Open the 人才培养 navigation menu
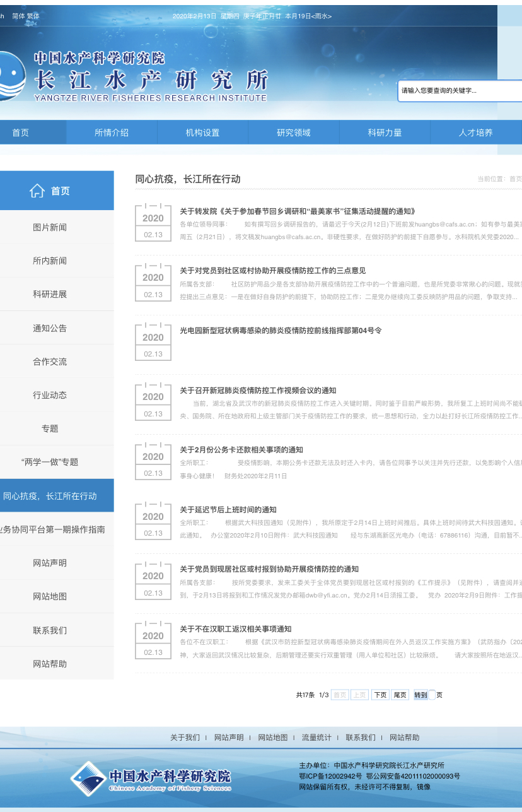Screen dimensions: 522x812 [x=476, y=132]
